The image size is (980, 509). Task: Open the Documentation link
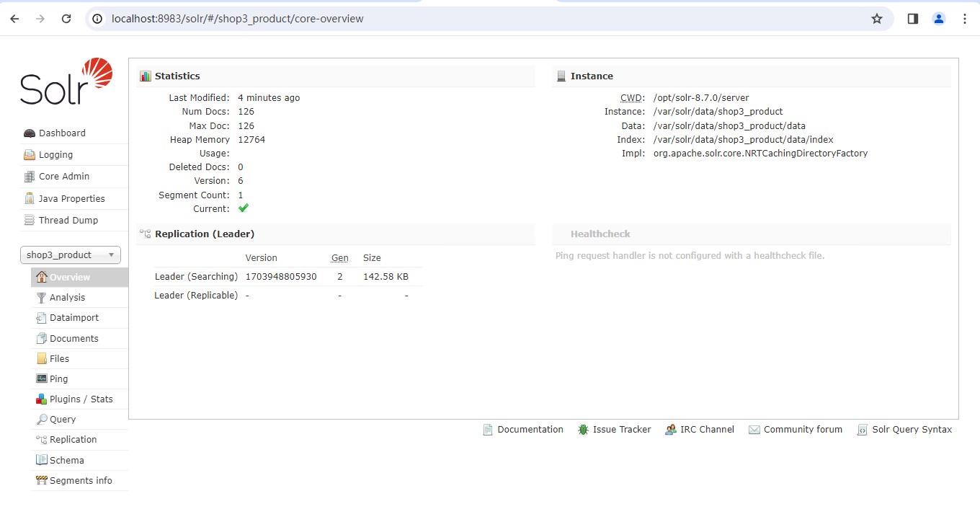click(x=530, y=430)
